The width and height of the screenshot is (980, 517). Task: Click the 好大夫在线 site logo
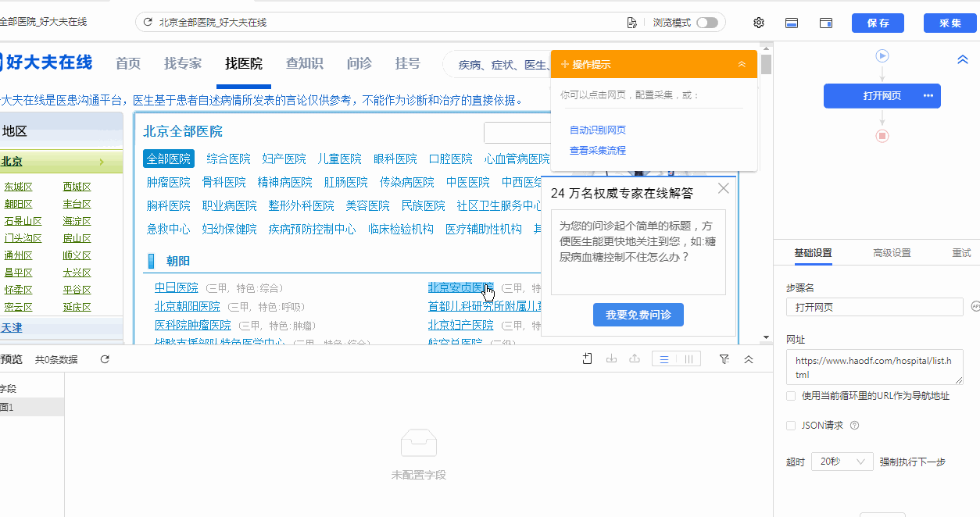click(x=46, y=62)
